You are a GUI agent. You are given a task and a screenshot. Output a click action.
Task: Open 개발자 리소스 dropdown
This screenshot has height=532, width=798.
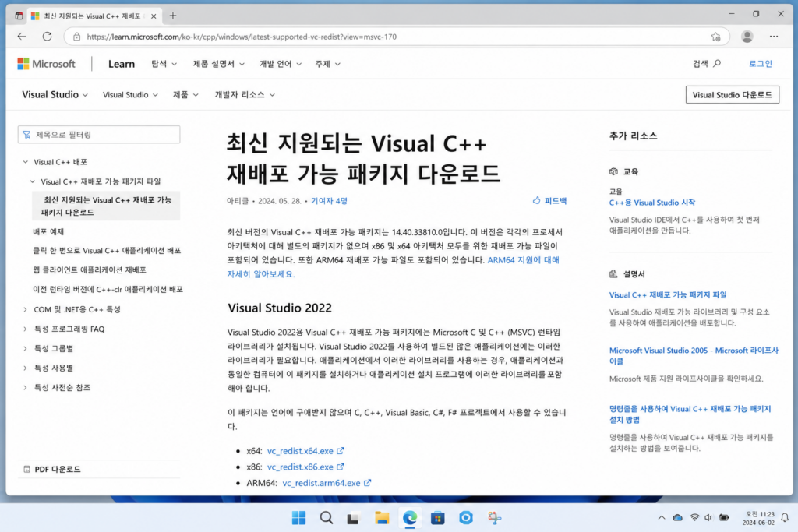[x=245, y=94]
